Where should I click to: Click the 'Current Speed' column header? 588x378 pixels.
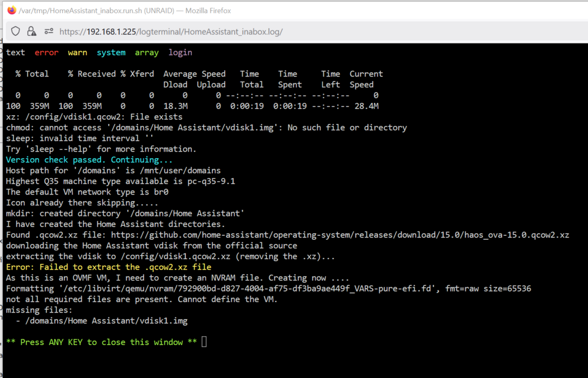click(366, 79)
